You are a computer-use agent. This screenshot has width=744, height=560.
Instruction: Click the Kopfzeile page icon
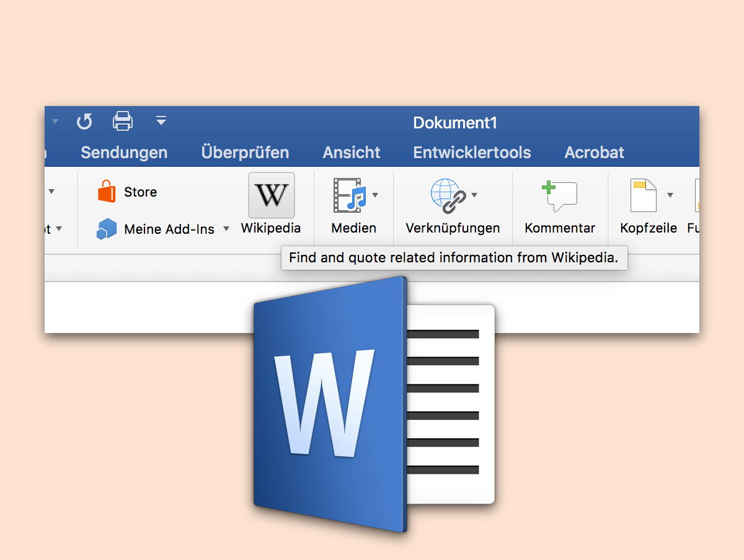643,195
